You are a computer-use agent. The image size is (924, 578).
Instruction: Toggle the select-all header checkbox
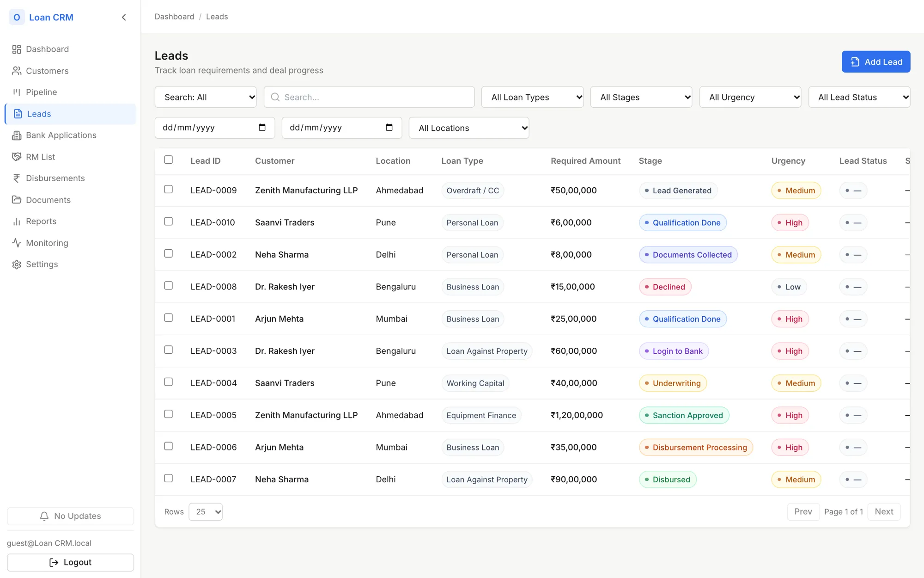(169, 160)
